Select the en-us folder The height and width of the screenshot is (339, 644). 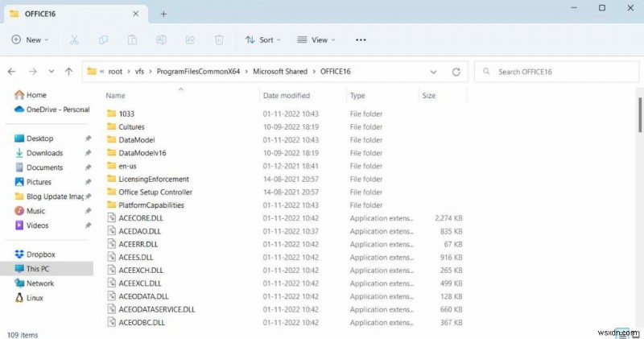pos(284,166)
